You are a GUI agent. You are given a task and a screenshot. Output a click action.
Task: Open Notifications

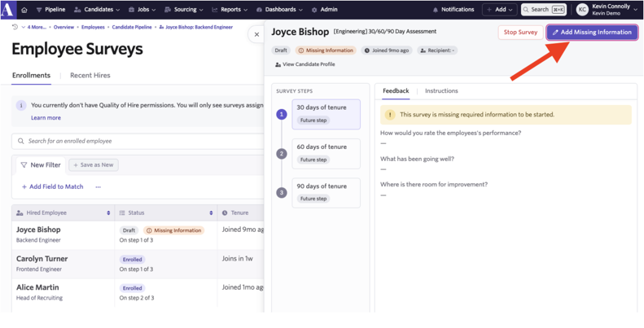tap(453, 10)
